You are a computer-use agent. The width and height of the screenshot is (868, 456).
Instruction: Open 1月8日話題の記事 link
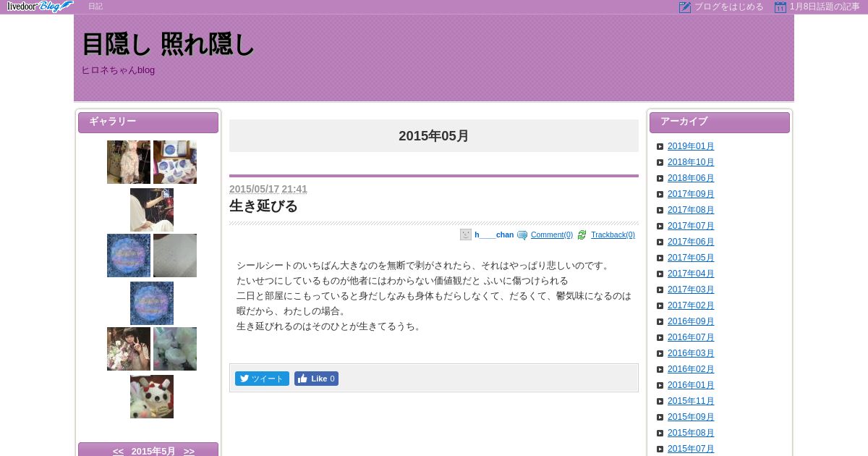825,7
